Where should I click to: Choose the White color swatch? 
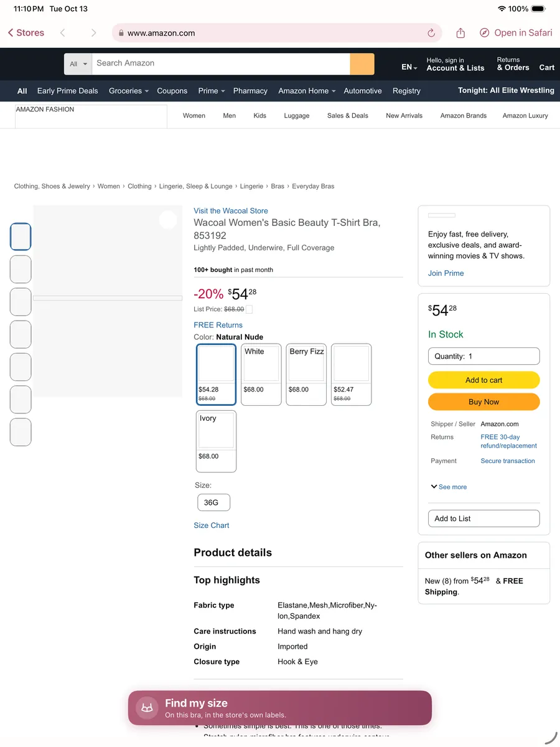point(261,375)
